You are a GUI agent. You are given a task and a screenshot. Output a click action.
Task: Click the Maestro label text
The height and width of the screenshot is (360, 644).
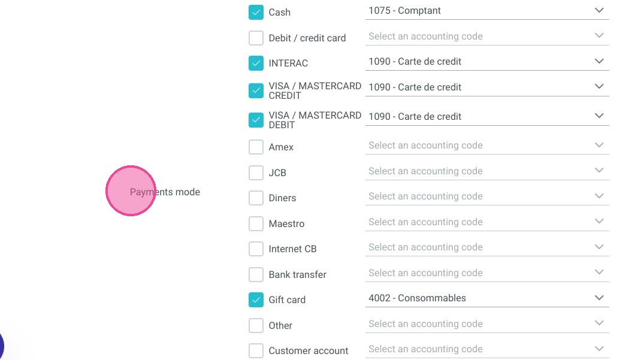coord(286,223)
